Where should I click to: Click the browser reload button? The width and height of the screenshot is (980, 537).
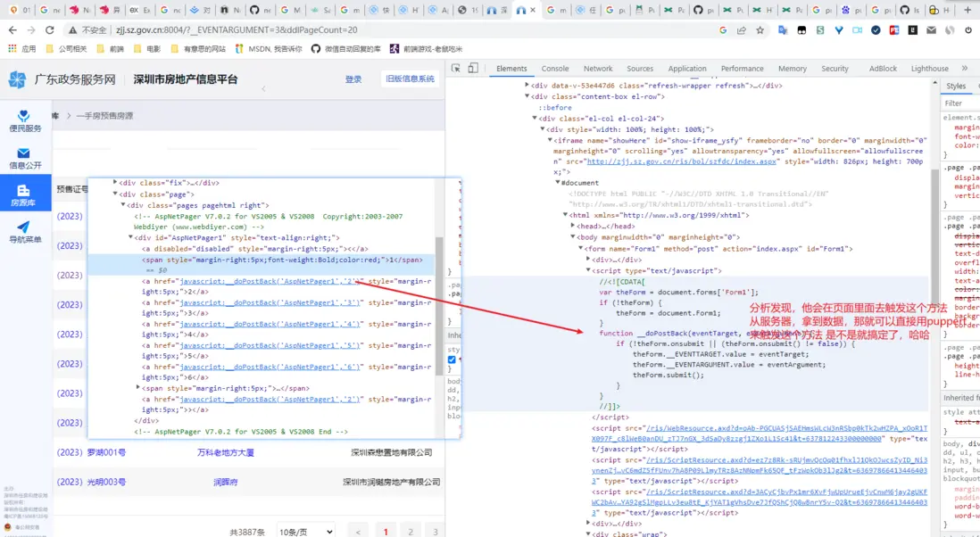point(49,30)
